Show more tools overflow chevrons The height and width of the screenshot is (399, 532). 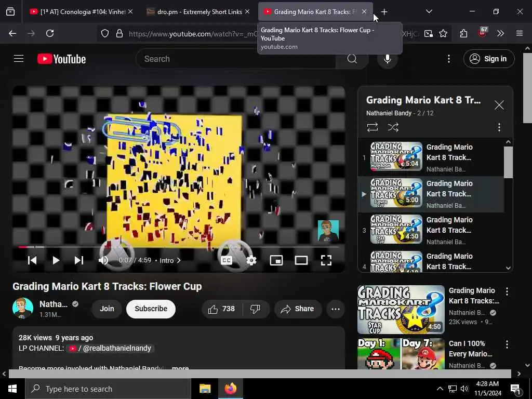pyautogui.click(x=500, y=33)
